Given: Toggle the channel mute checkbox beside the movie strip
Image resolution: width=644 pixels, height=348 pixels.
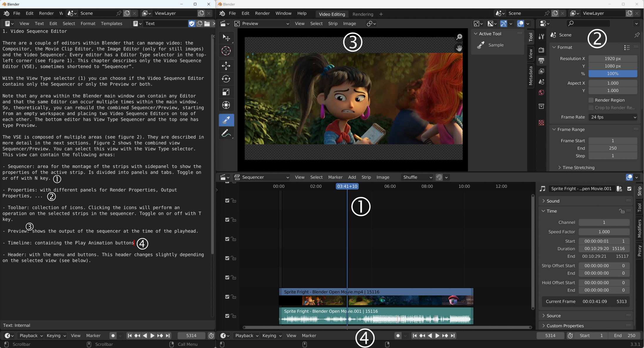Looking at the screenshot, I should click(227, 297).
